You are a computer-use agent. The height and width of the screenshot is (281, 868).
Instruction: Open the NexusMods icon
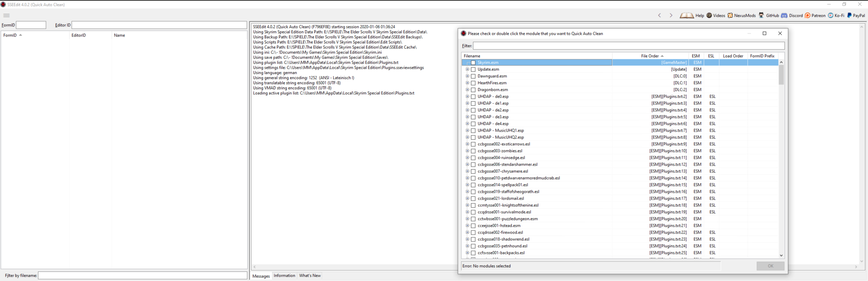[x=730, y=15]
